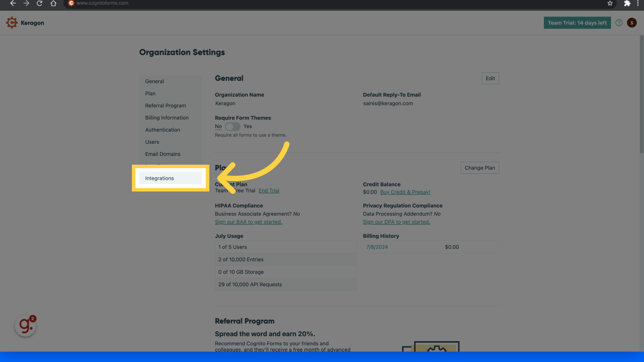Open the browser extensions puzzle icon

point(627,3)
